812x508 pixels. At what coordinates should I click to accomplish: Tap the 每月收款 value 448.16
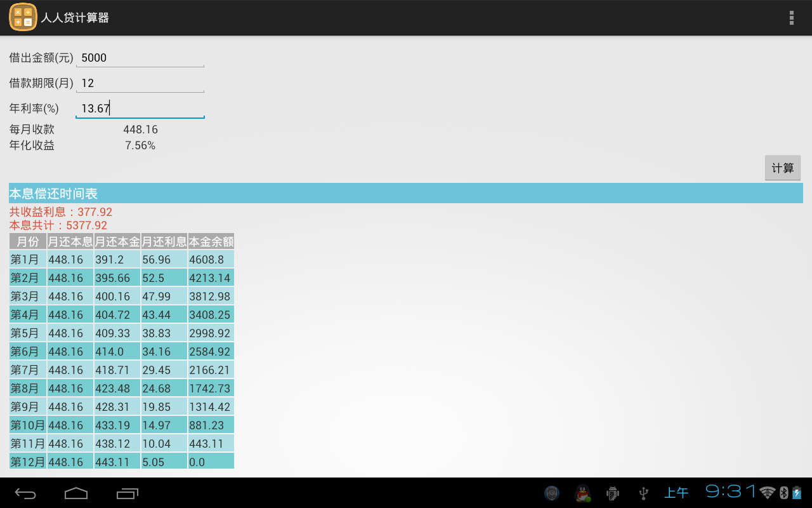[140, 130]
